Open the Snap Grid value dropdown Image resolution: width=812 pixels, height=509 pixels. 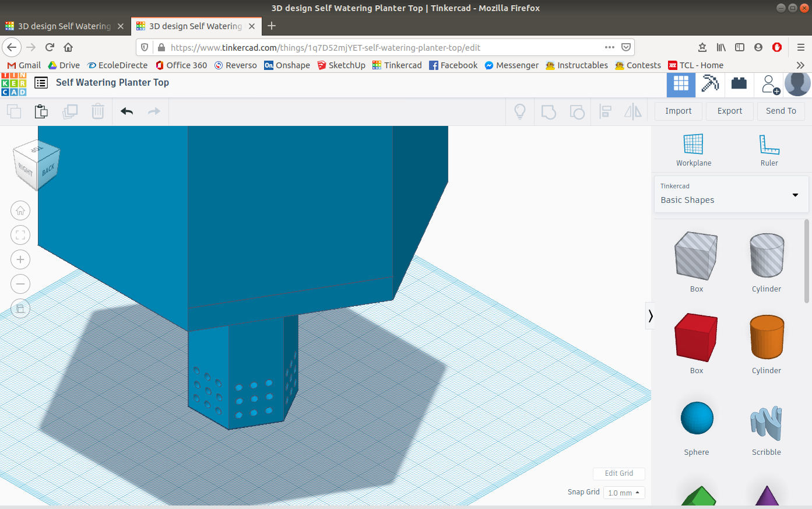(624, 493)
